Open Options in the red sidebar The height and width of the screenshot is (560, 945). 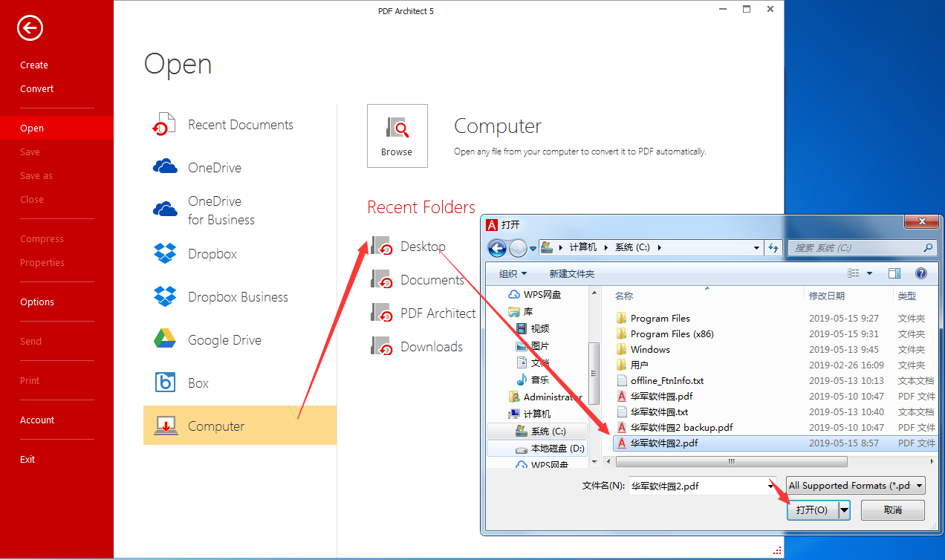[37, 302]
